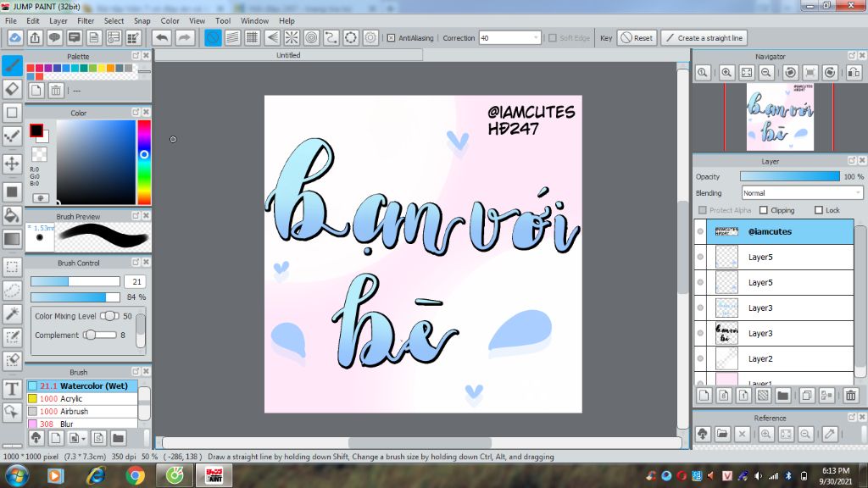
Task: Click the Undo arrow in the toolbar
Action: [x=162, y=38]
